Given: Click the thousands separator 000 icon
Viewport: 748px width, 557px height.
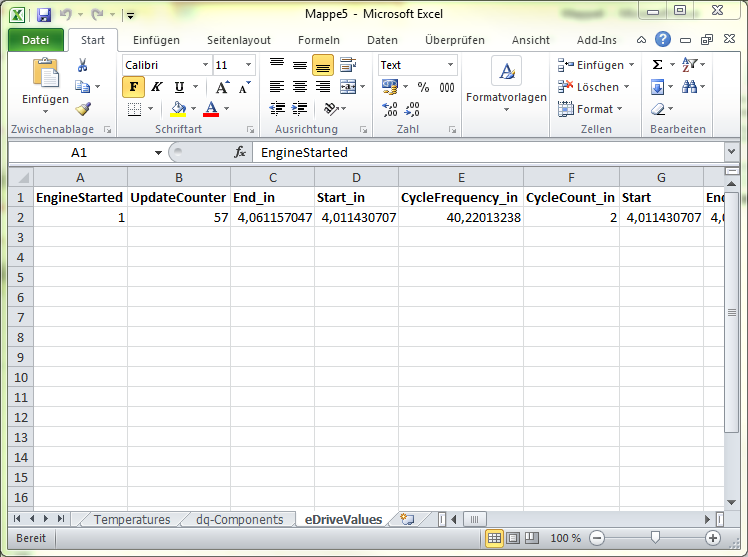Looking at the screenshot, I should (x=447, y=87).
